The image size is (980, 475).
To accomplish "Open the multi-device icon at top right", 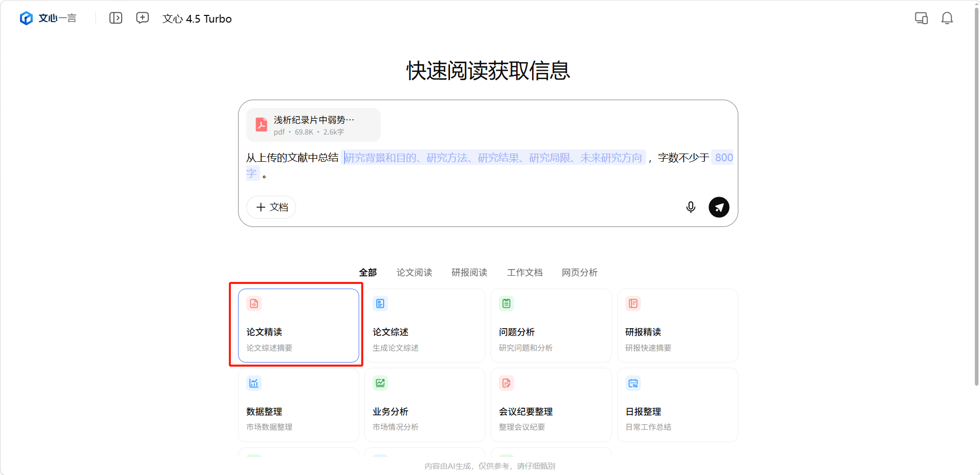I will [x=922, y=18].
